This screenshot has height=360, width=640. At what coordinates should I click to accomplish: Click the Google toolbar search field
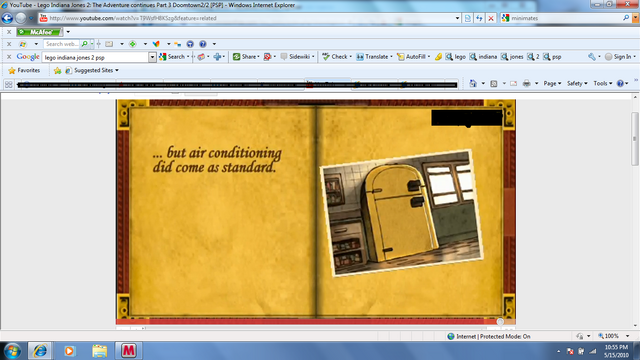[x=95, y=57]
